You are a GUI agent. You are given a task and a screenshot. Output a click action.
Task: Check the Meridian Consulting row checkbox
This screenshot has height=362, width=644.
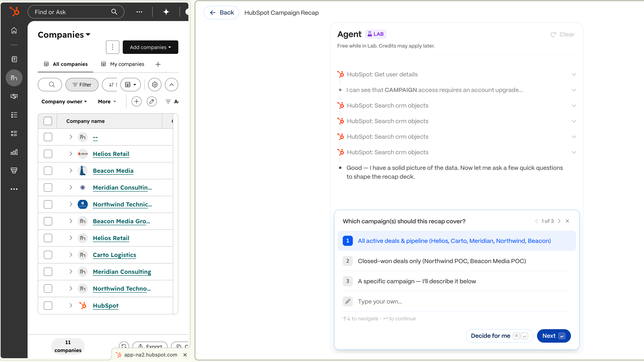[x=48, y=272]
